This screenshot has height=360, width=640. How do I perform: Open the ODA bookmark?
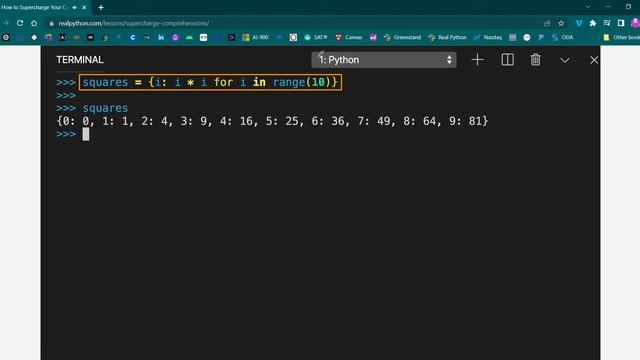coord(562,37)
